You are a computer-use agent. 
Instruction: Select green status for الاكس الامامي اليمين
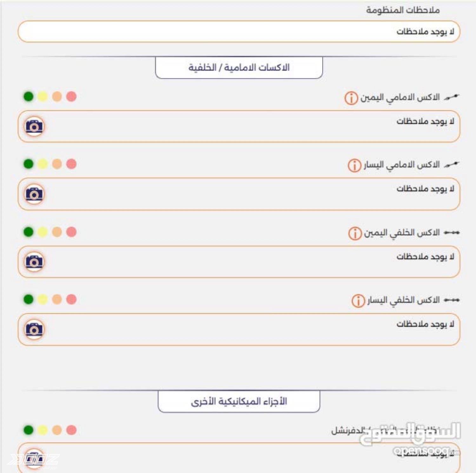pyautogui.click(x=29, y=96)
